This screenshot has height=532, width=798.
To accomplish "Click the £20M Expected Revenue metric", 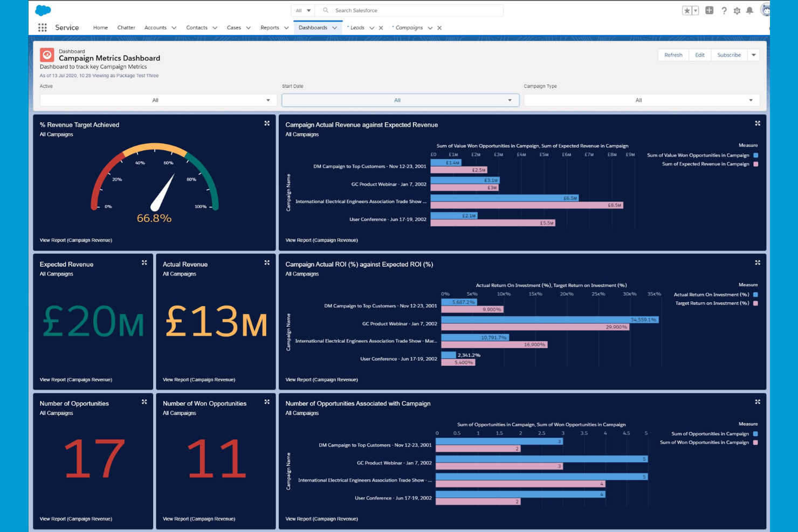I will click(93, 322).
